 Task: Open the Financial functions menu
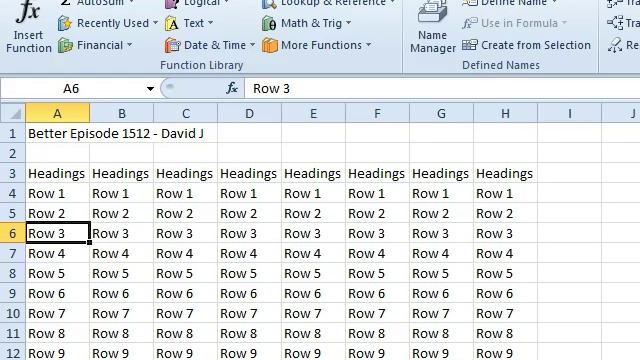coord(95,45)
